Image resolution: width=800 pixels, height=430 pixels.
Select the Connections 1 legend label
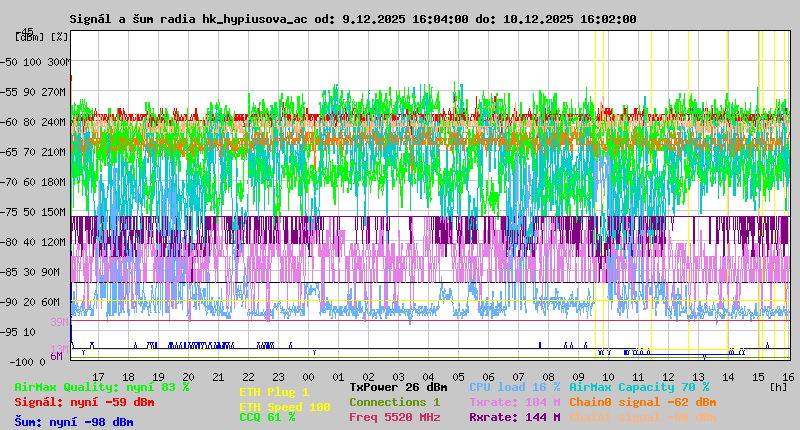pos(394,402)
